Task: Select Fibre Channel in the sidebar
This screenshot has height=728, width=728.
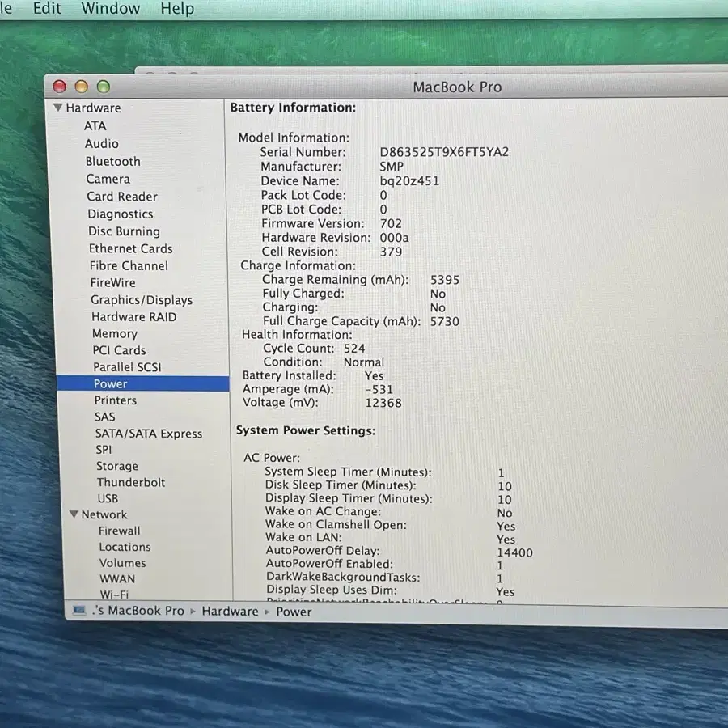Action: (x=129, y=265)
